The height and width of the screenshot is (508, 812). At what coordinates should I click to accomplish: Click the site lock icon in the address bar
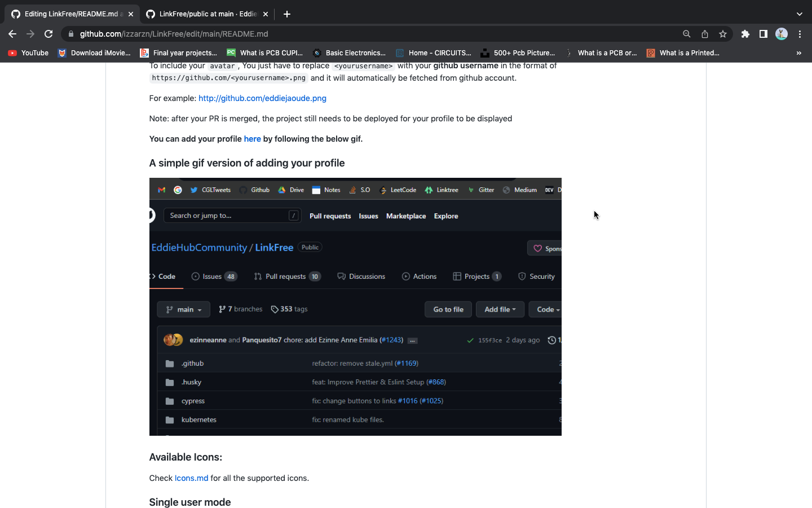click(x=70, y=33)
